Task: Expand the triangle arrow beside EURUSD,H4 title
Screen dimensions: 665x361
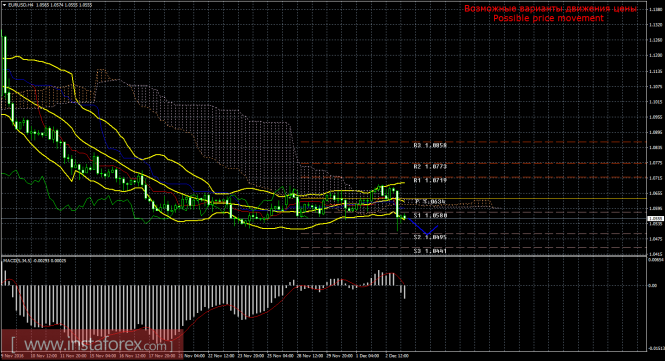Action: [x=5, y=5]
